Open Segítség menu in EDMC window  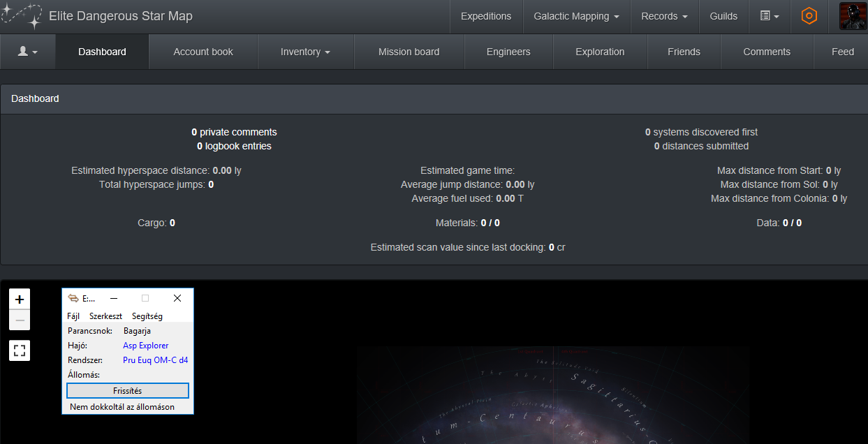click(x=147, y=316)
